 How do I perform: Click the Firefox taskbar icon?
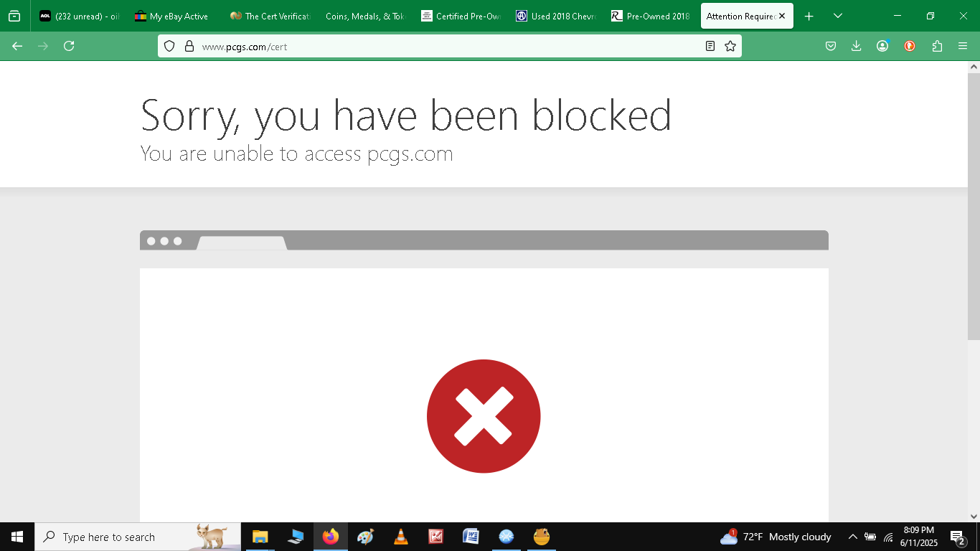pyautogui.click(x=330, y=537)
